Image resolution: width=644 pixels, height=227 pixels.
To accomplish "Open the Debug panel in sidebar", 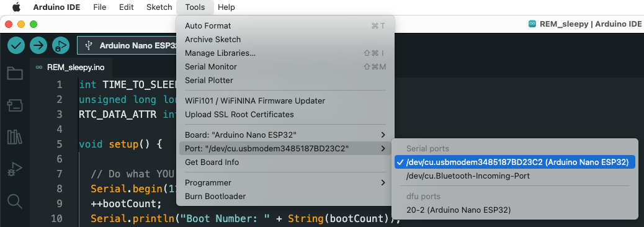I will click(x=15, y=169).
